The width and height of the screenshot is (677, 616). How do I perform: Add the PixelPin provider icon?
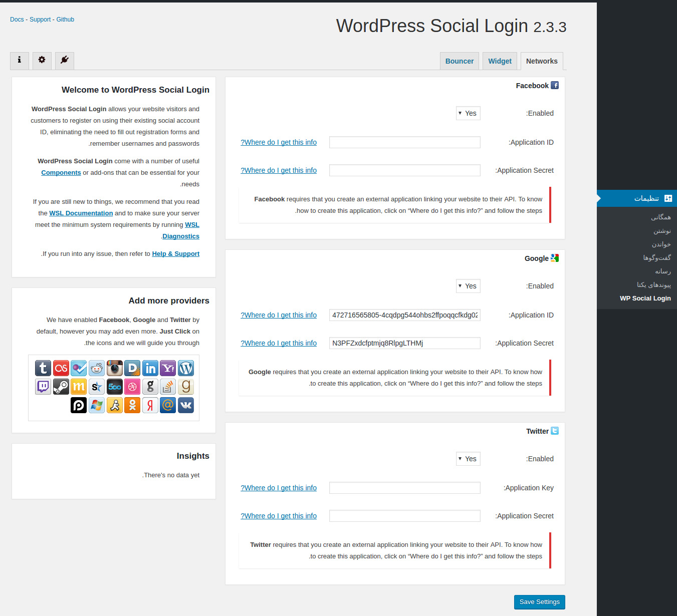79,405
